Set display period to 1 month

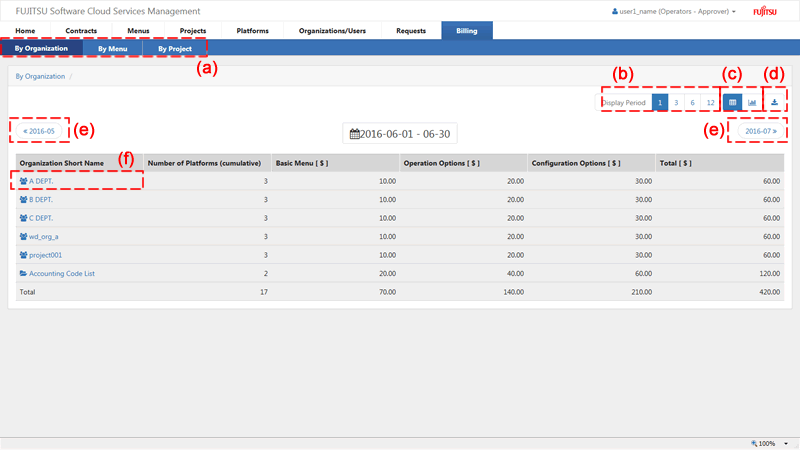660,103
